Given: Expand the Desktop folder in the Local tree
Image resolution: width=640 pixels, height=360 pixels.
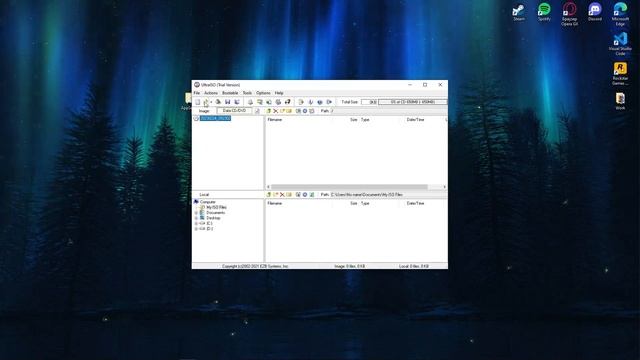Looking at the screenshot, I should coord(196,218).
